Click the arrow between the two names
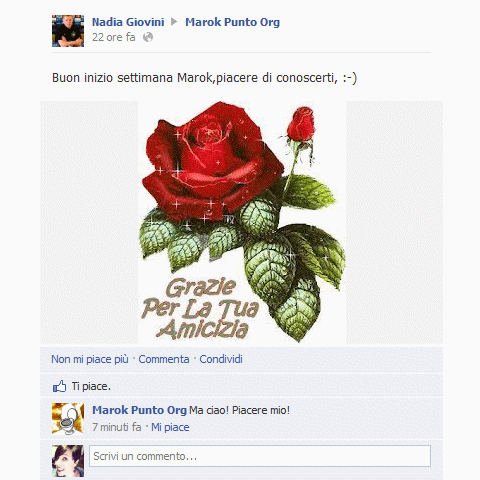This screenshot has height=480, width=480. tap(174, 22)
